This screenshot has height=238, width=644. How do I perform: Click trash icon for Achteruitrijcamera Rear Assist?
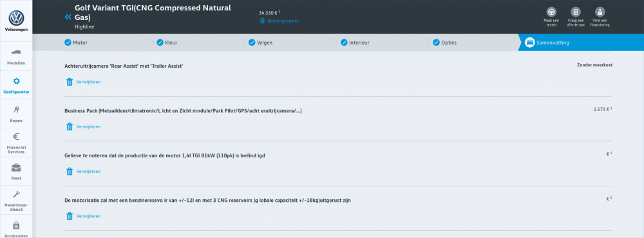coord(70,82)
